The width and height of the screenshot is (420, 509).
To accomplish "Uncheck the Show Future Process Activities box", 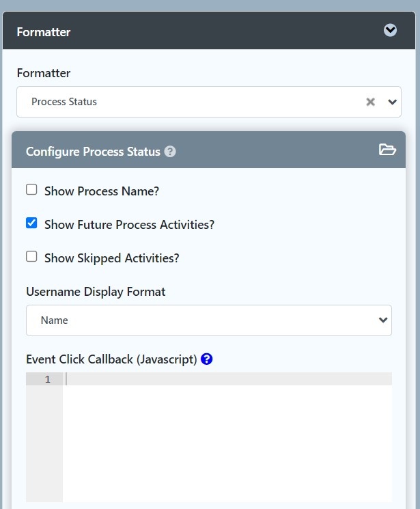I will [31, 223].
